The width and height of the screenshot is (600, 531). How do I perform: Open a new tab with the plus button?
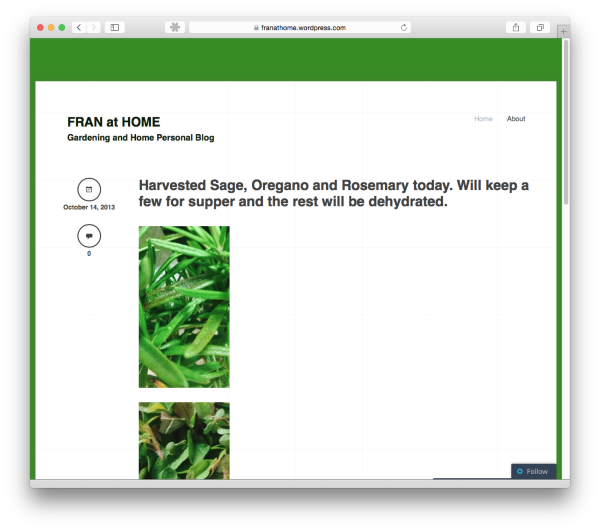point(563,31)
